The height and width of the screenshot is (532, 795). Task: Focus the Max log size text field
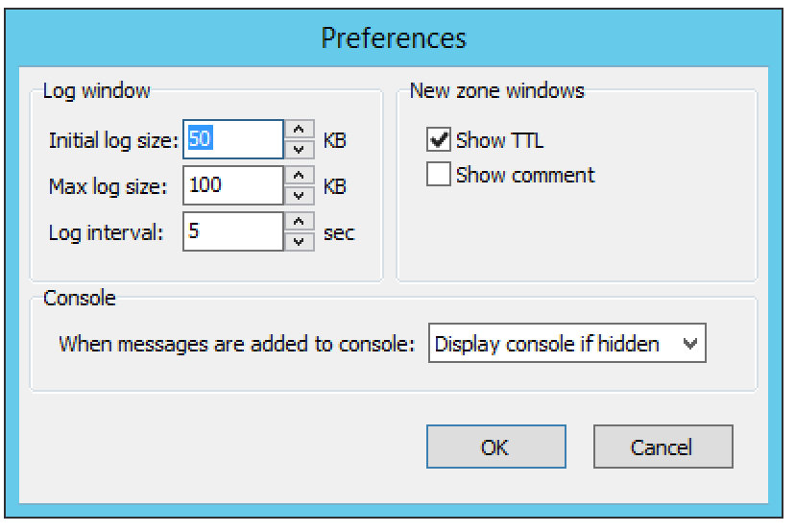click(233, 185)
